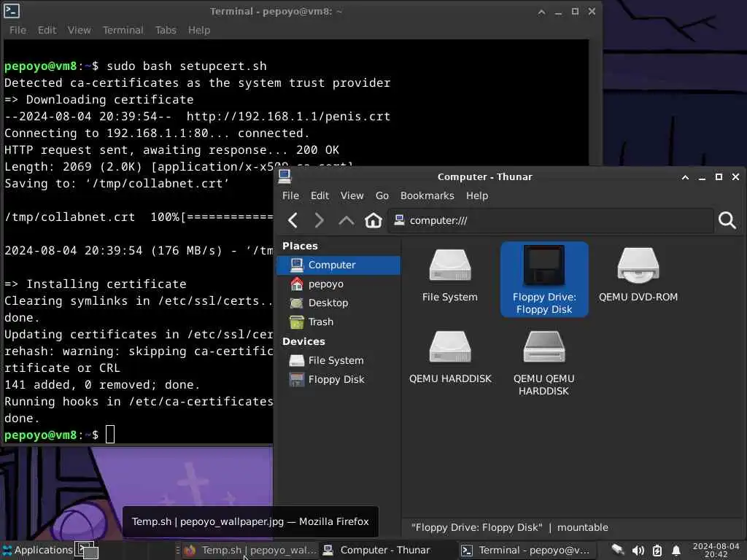Click the panel clock 2024-08-04
This screenshot has width=747, height=560.
716,550
